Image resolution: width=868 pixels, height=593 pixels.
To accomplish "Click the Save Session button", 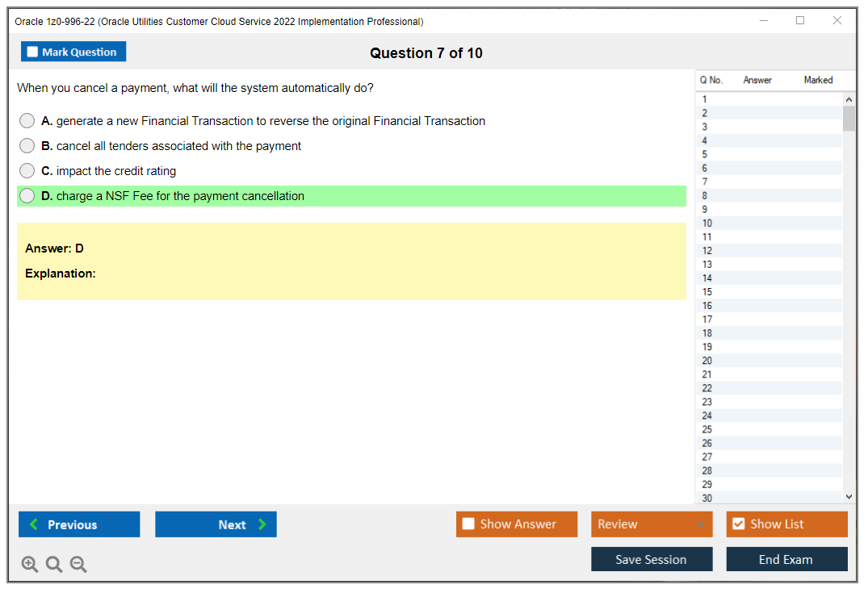I will pyautogui.click(x=652, y=558).
